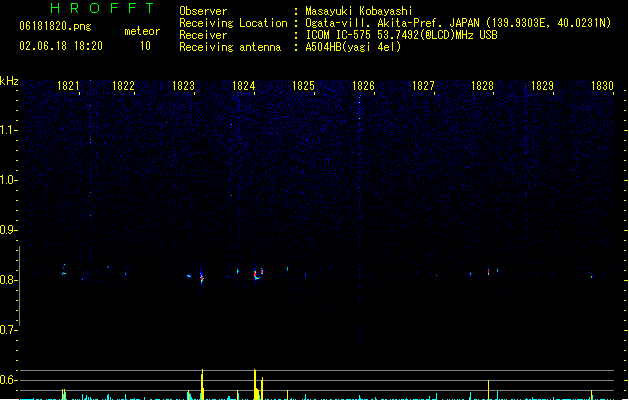Click the ICOM IC-575 receiver text

402,35
